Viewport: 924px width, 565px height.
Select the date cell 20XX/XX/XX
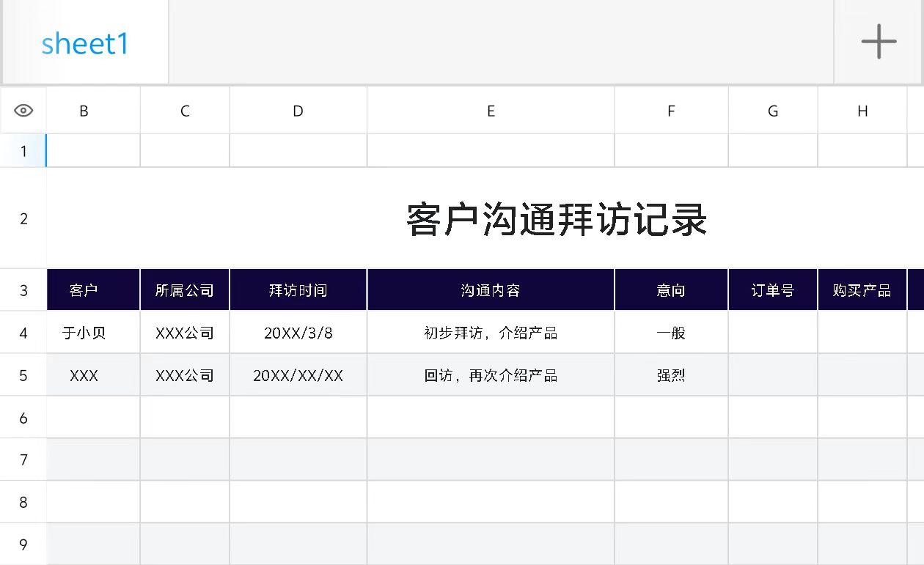tap(298, 375)
